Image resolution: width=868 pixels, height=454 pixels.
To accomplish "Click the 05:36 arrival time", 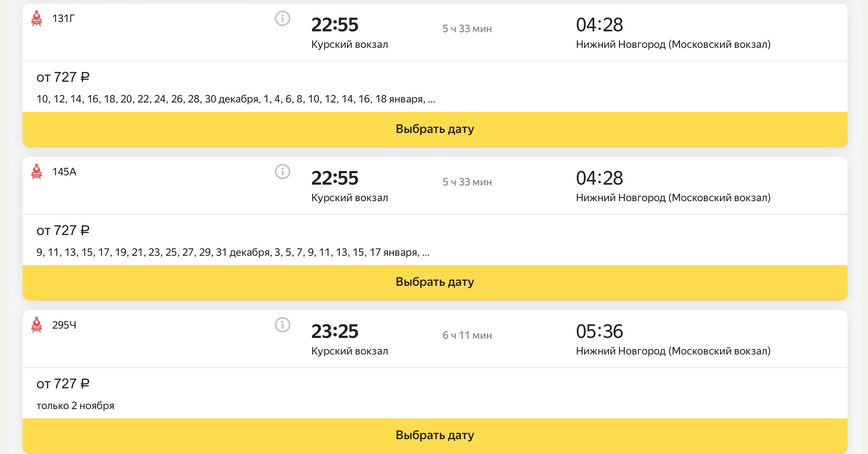I will coord(599,332).
